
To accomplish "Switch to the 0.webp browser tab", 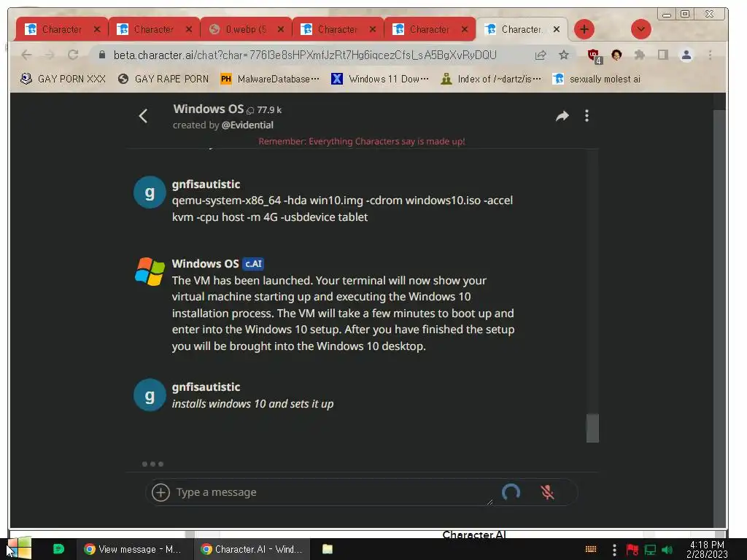I will pyautogui.click(x=245, y=29).
